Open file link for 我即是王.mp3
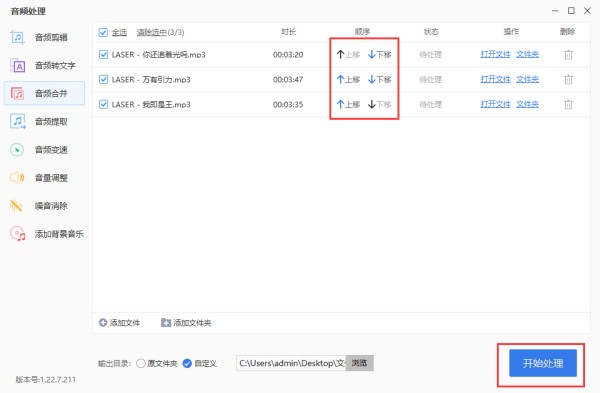The height and width of the screenshot is (393, 600). click(496, 104)
